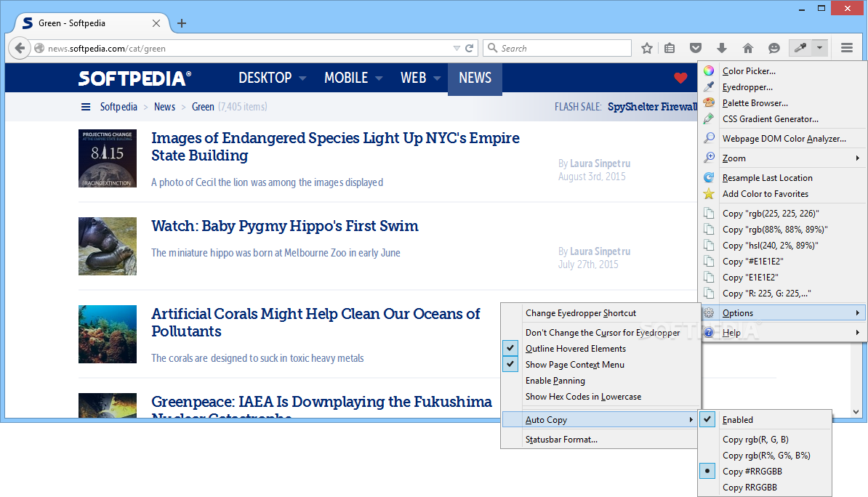Viewport: 868px width, 497px height.
Task: Click the Options gear icon
Action: 709,312
